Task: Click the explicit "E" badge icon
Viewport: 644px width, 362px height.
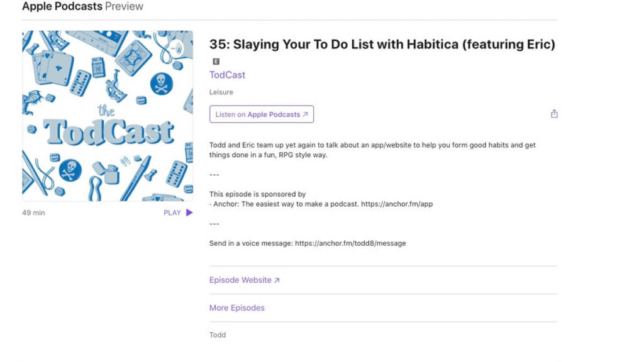Action: coord(216,62)
